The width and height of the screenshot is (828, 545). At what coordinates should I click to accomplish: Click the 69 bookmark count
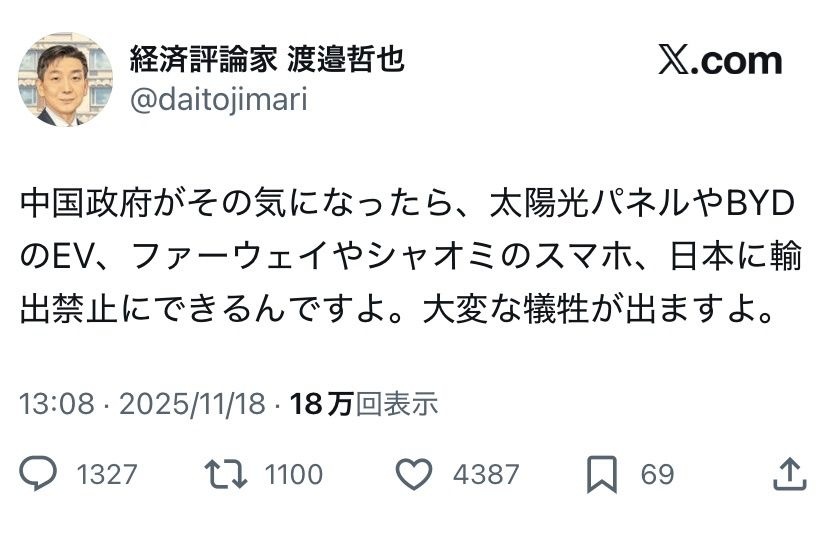click(657, 474)
